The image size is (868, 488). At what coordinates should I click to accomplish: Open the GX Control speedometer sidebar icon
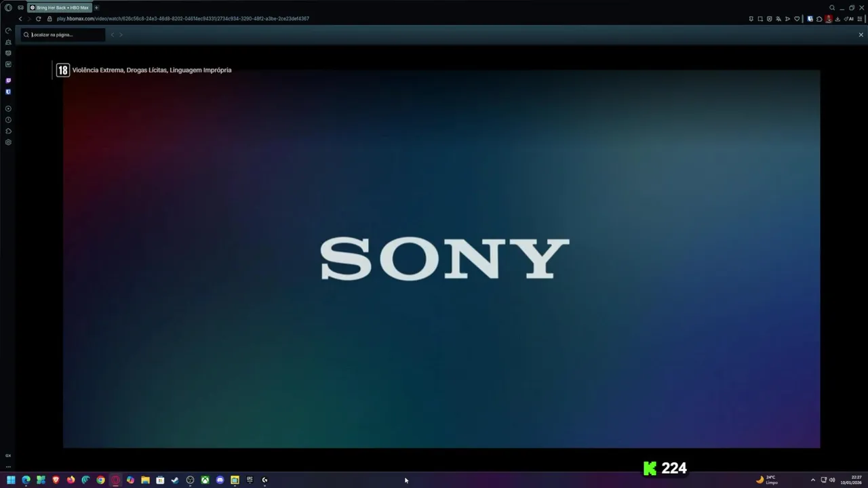pyautogui.click(x=8, y=30)
